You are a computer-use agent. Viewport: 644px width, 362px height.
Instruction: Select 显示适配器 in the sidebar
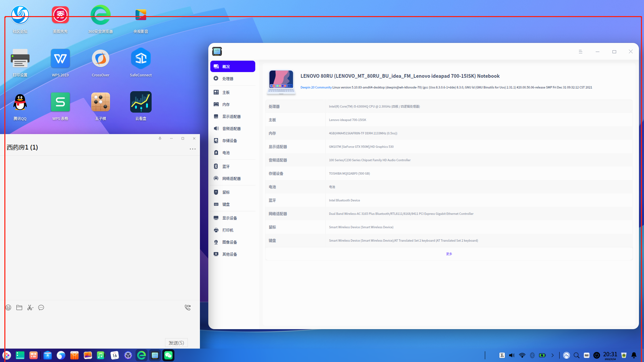[231, 117]
